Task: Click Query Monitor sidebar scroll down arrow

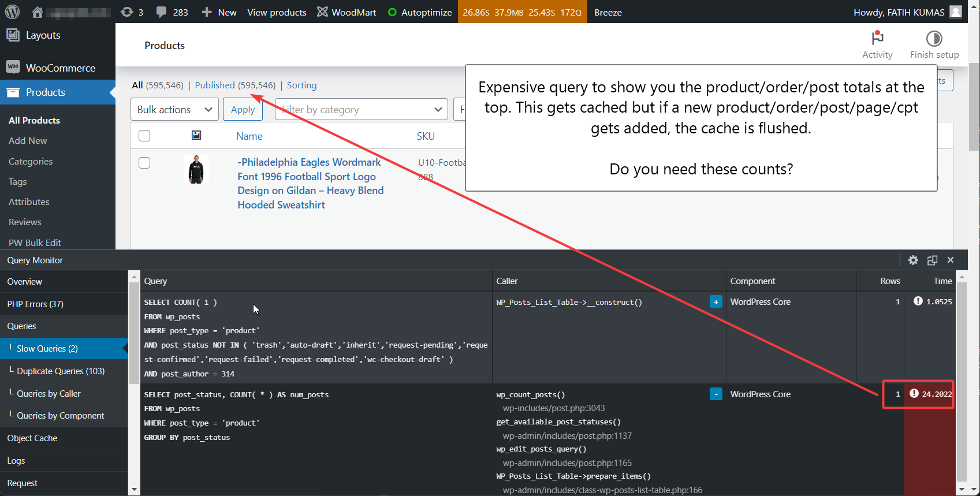Action: (x=134, y=490)
